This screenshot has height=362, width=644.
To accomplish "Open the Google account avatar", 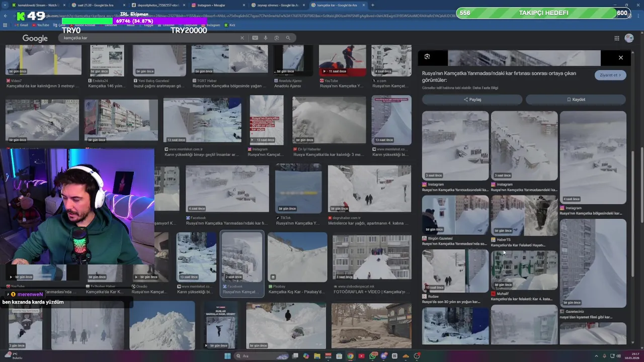I will coord(629,38).
